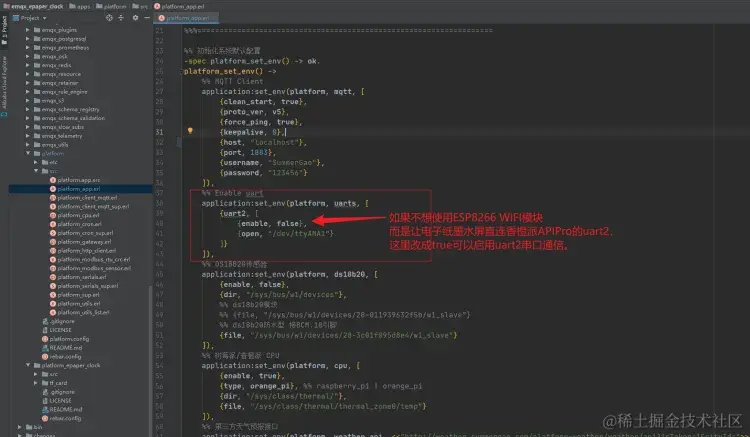Click src breadcrumb in navigation bar
This screenshot has height=437, width=750.
point(140,6)
